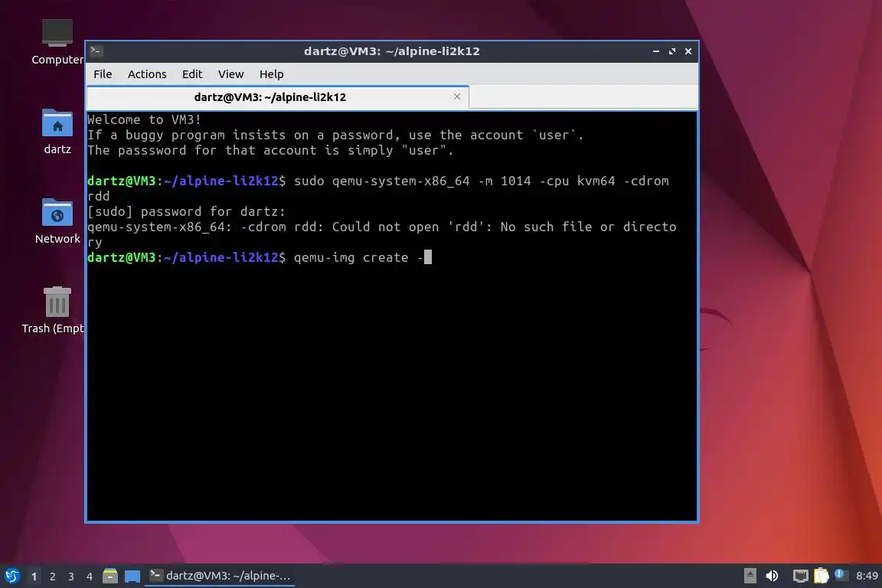Click the '[sudo] password for dartz:' line
This screenshot has width=882, height=588.
pyautogui.click(x=186, y=211)
